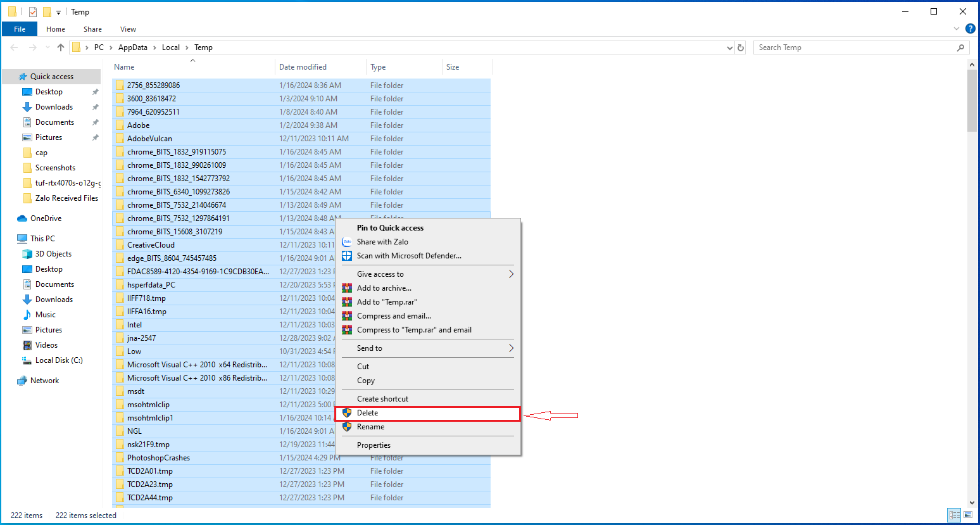Click the New folder icon in title bar
Viewport: 980px width, 525px height.
click(47, 12)
